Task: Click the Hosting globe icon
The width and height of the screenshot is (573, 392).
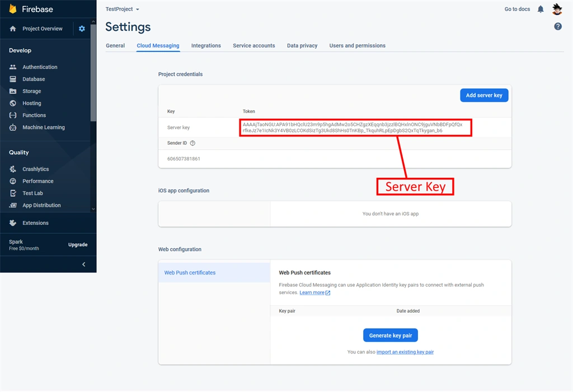Action: [x=13, y=103]
